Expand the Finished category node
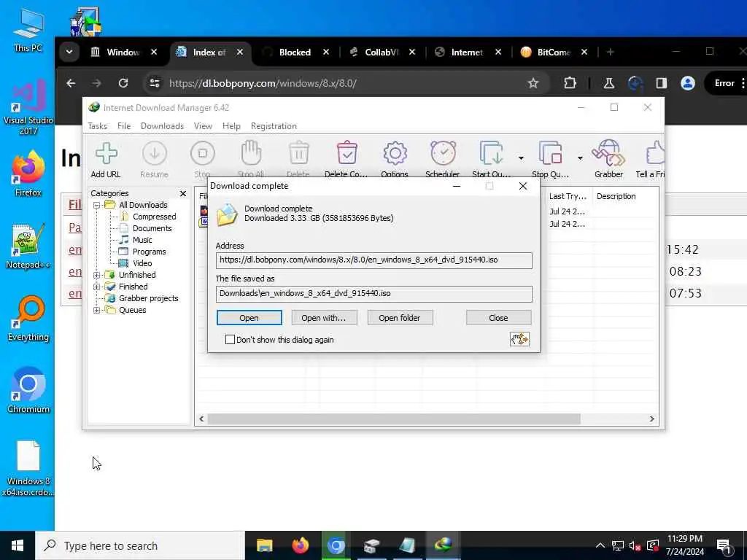 (97, 287)
